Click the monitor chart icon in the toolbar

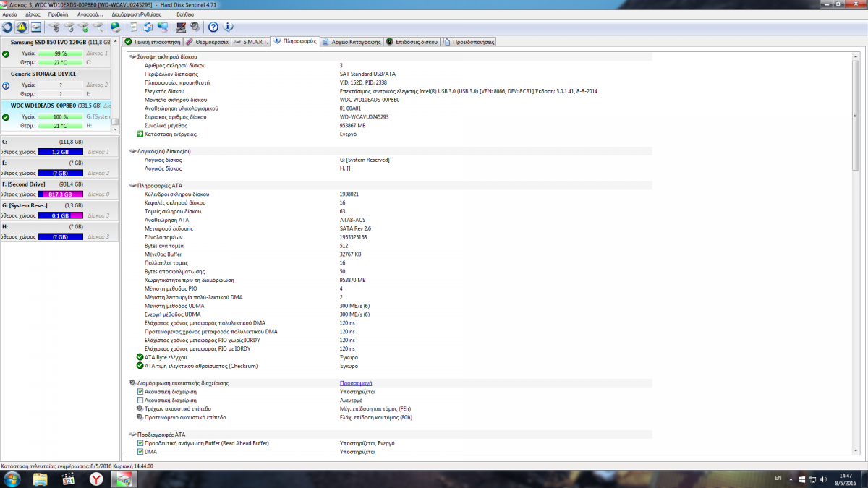tap(181, 27)
